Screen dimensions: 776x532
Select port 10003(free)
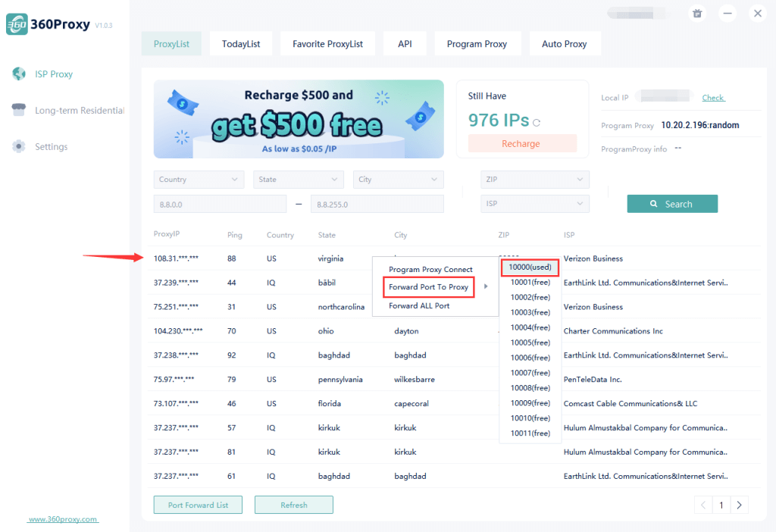[530, 312]
